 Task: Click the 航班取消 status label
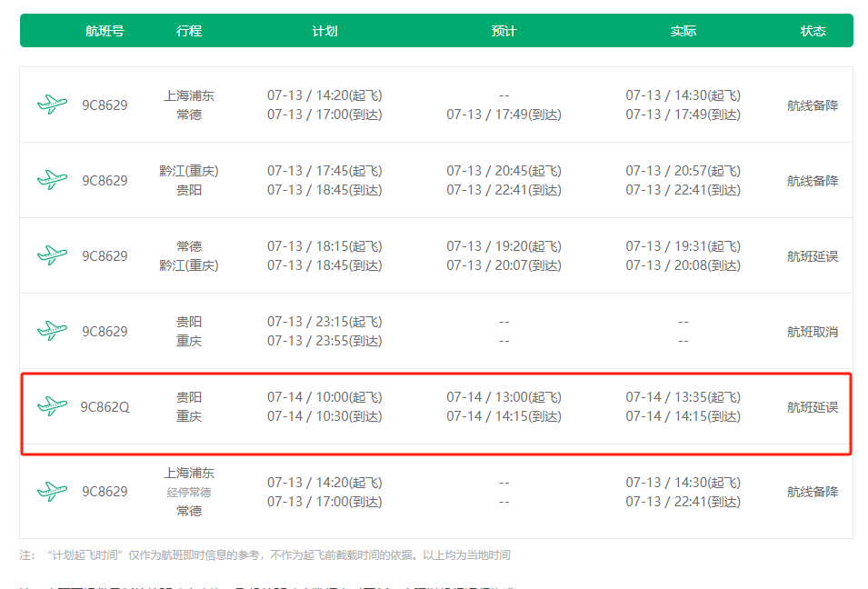(811, 331)
